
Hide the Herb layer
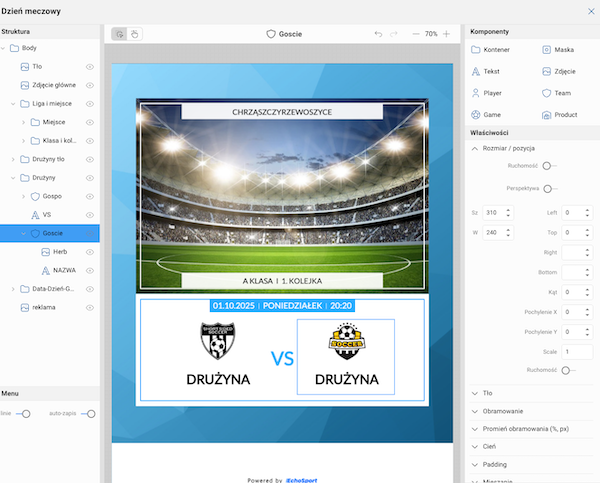(x=90, y=252)
